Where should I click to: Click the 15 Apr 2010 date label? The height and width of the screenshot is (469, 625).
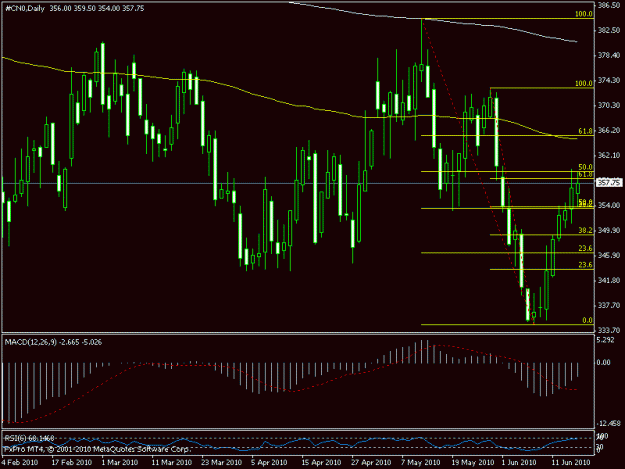[321, 462]
